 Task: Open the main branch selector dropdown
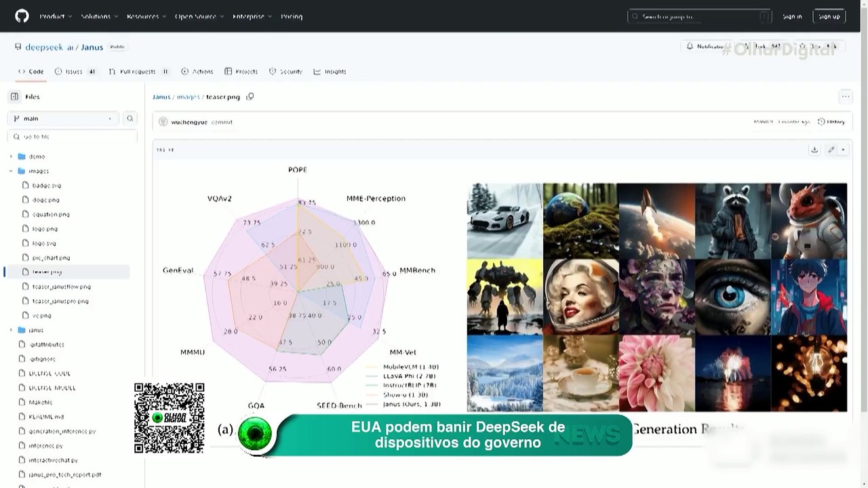point(63,118)
